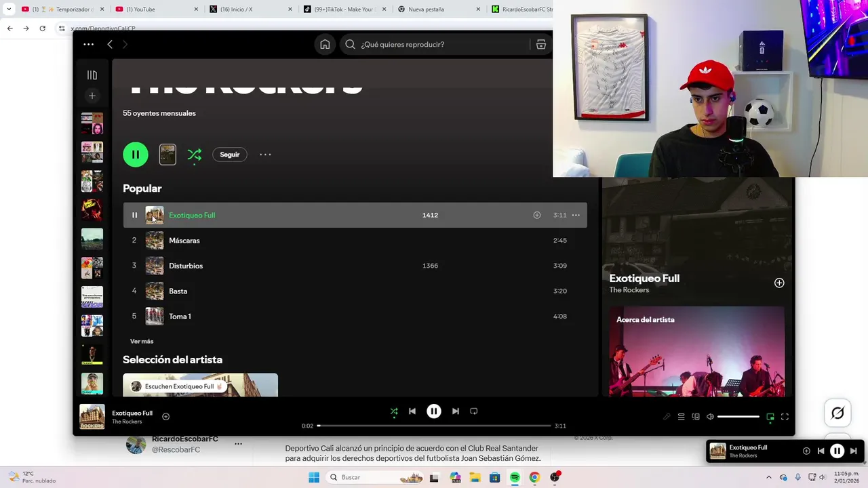Pause playback in the Spotify bottom player
The image size is (868, 488).
pos(434,411)
